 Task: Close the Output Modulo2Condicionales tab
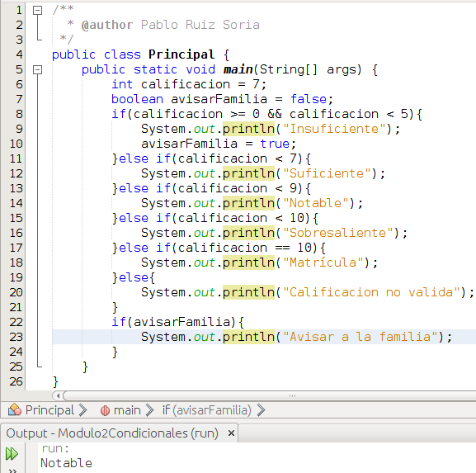(x=231, y=433)
